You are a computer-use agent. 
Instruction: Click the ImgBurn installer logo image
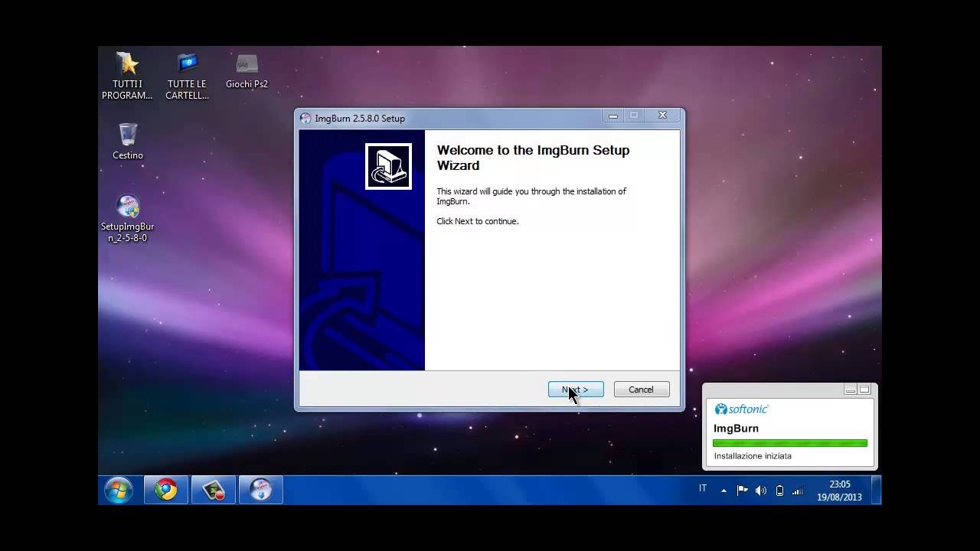[x=388, y=166]
